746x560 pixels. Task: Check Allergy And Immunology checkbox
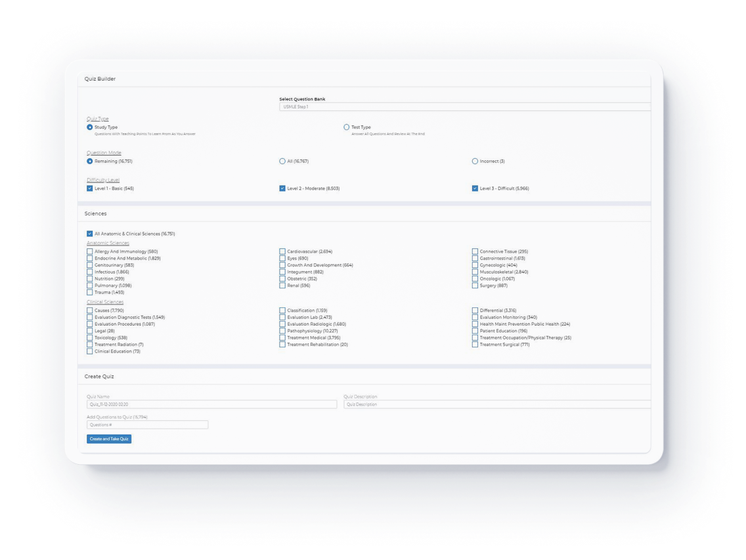[89, 251]
